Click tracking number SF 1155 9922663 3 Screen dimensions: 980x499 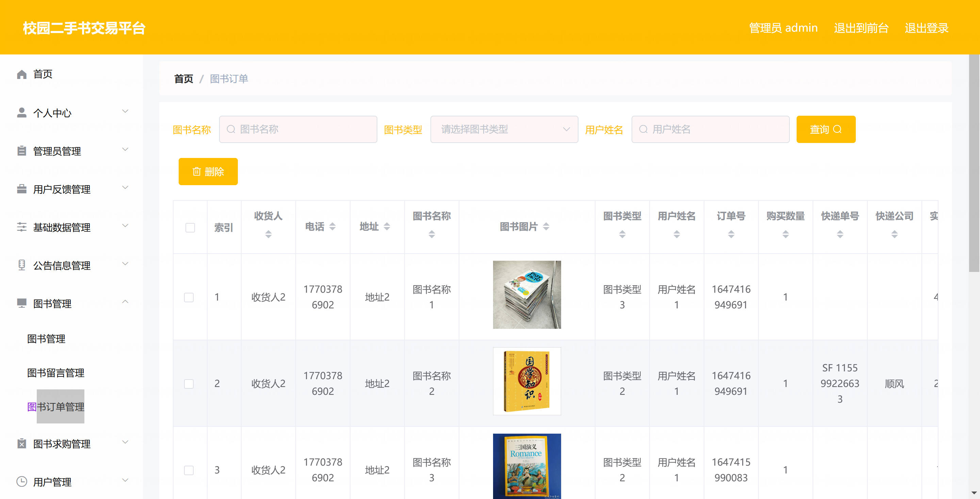(x=839, y=383)
